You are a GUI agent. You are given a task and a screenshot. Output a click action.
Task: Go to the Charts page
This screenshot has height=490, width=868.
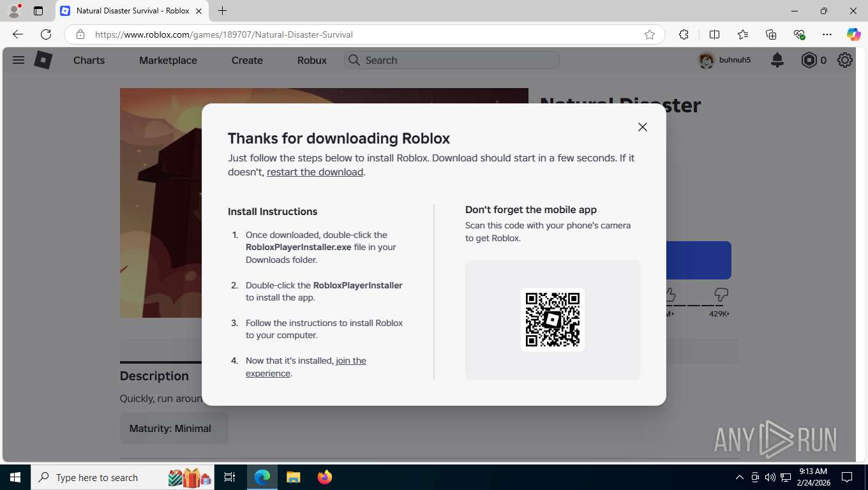click(x=89, y=60)
